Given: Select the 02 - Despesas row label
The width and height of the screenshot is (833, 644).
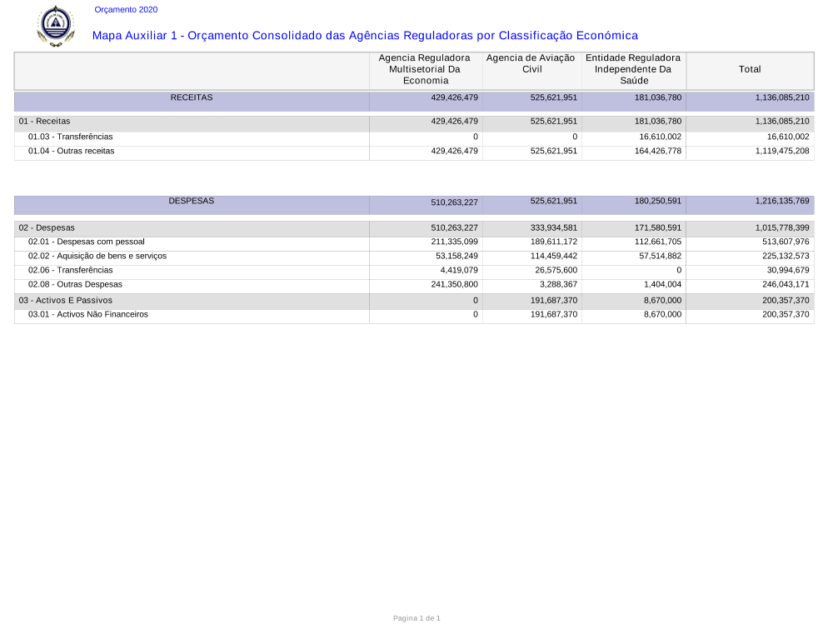Looking at the screenshot, I should [47, 227].
